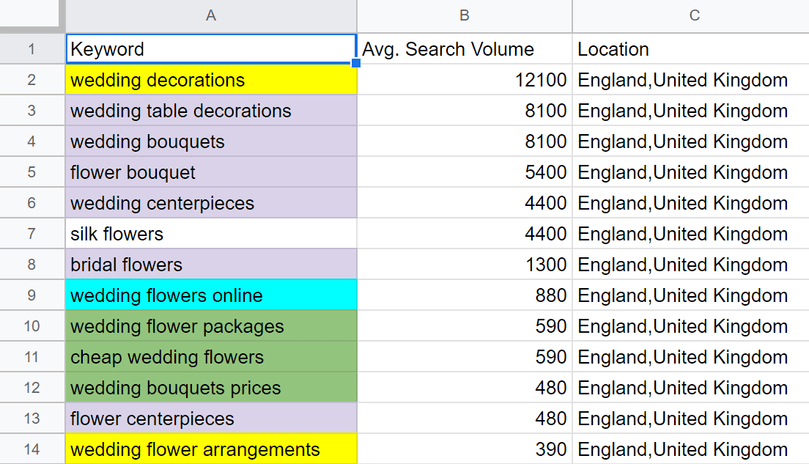Image resolution: width=809 pixels, height=464 pixels.
Task: Select the Location header cell
Action: [x=691, y=49]
